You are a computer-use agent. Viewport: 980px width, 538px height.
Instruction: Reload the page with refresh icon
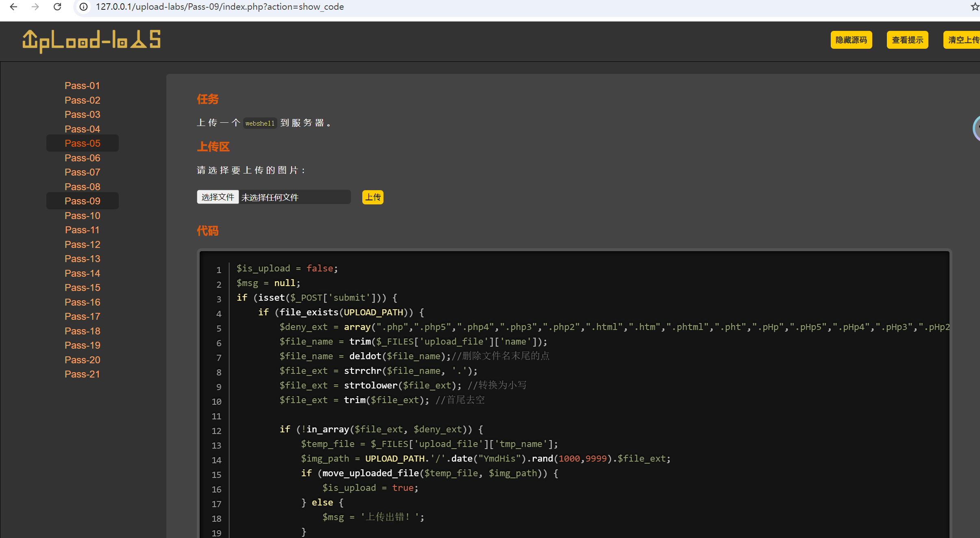click(57, 7)
